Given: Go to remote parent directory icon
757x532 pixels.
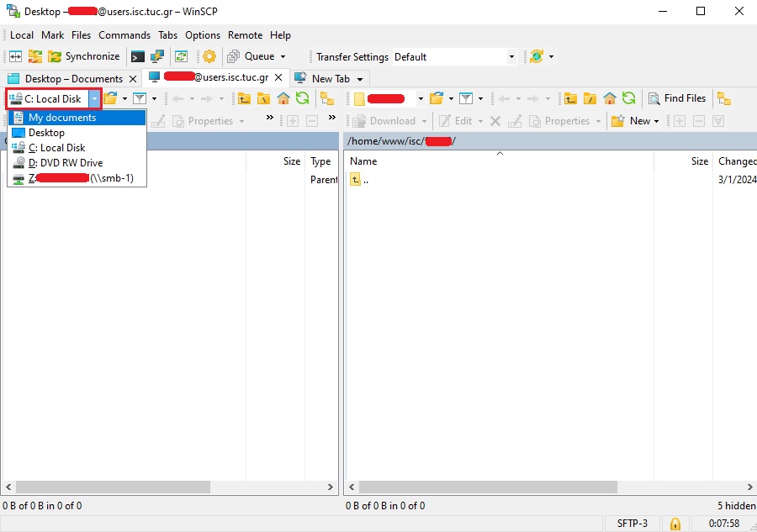Looking at the screenshot, I should click(570, 98).
